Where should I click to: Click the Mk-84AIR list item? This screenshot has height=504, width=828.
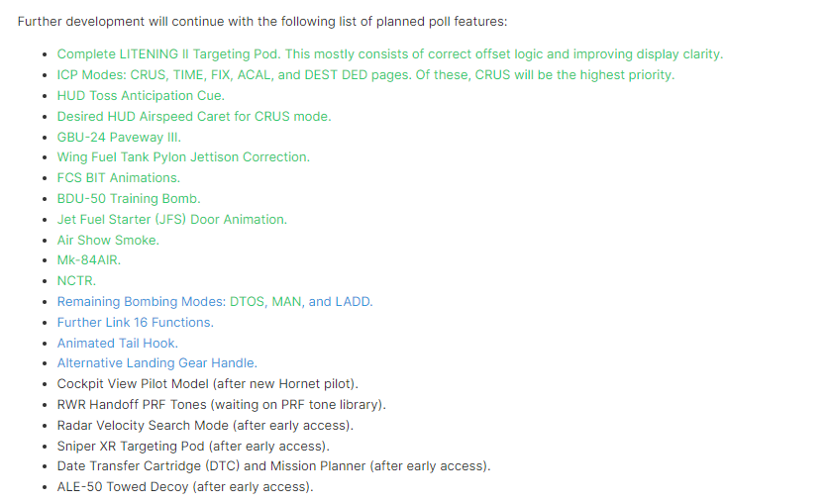pyautogui.click(x=89, y=260)
